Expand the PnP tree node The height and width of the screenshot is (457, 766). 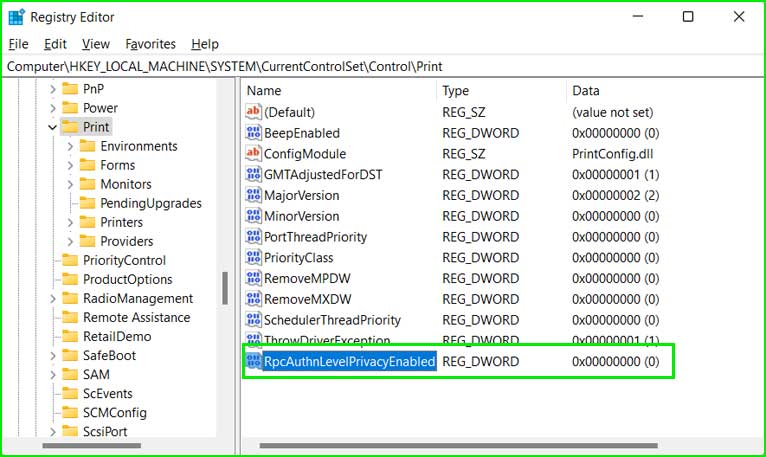click(53, 89)
